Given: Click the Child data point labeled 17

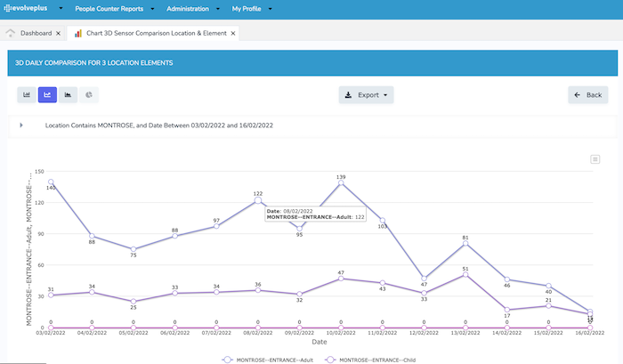Looking at the screenshot, I should [x=507, y=310].
